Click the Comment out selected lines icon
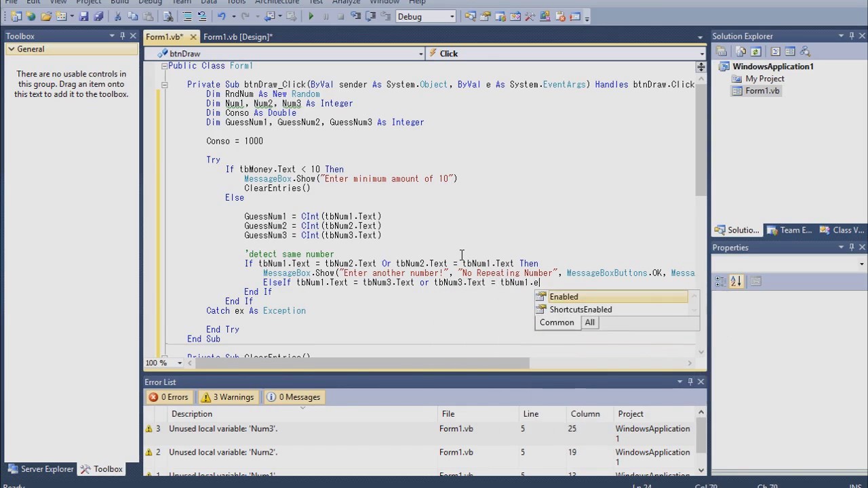868x488 pixels. 187,16
